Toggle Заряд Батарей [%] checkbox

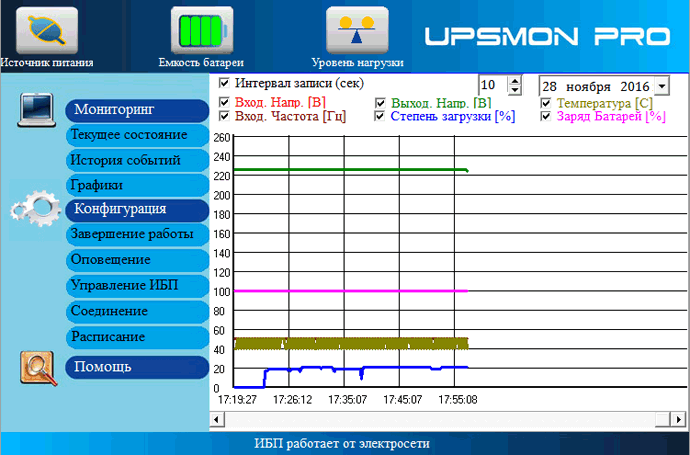click(546, 116)
